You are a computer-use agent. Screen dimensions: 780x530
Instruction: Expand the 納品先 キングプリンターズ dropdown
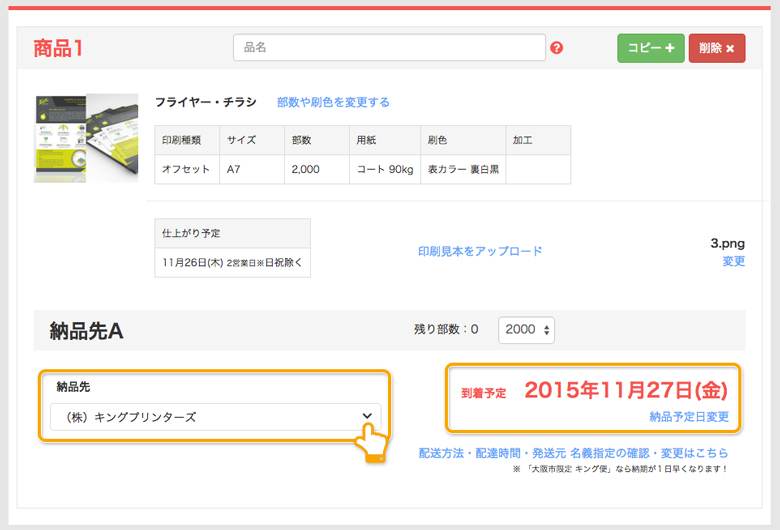(215, 417)
